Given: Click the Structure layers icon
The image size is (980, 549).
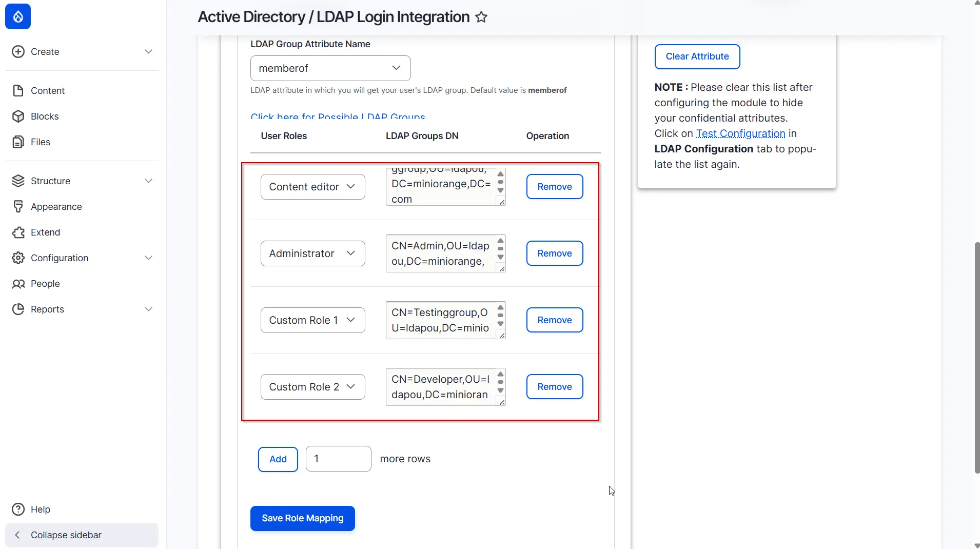Looking at the screenshot, I should click(18, 181).
